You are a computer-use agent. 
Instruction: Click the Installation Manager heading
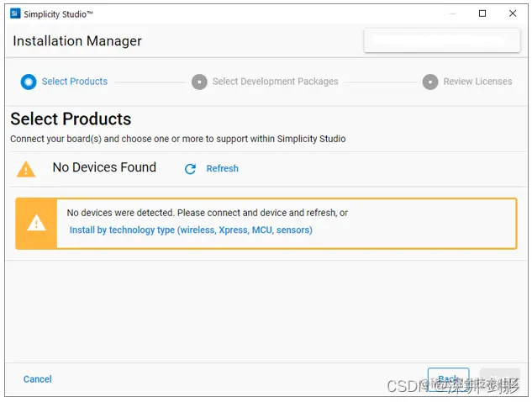click(77, 40)
